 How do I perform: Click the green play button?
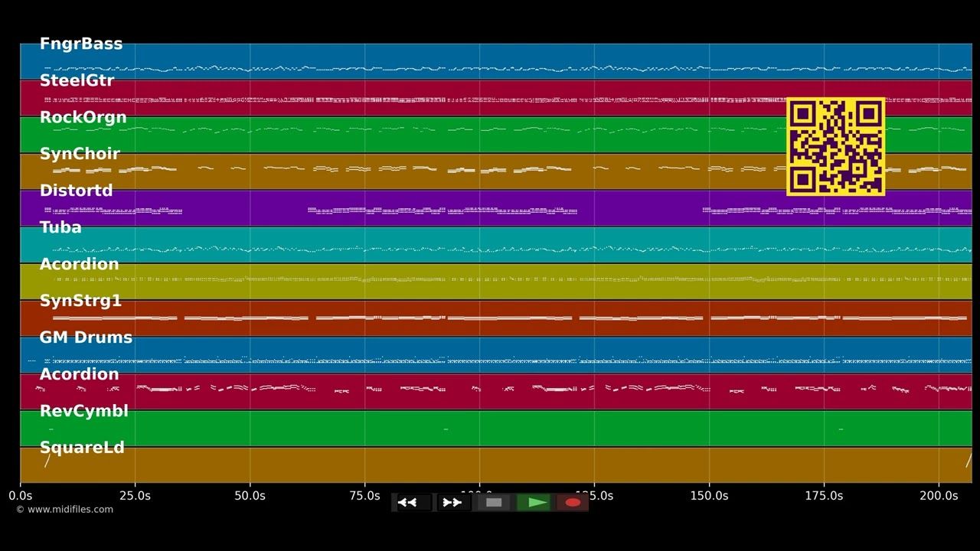534,503
